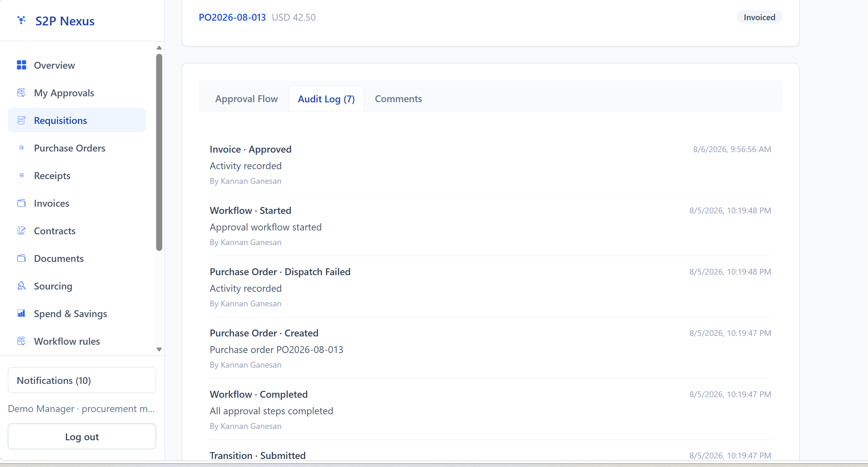868x467 pixels.
Task: Click the Invoices folder icon
Action: [x=22, y=203]
